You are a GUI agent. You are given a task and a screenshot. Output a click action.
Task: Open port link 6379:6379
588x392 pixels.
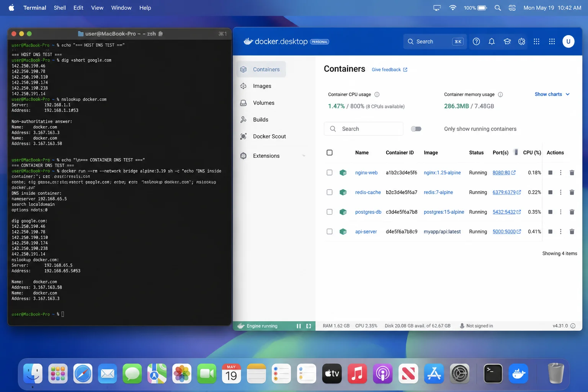point(506,192)
